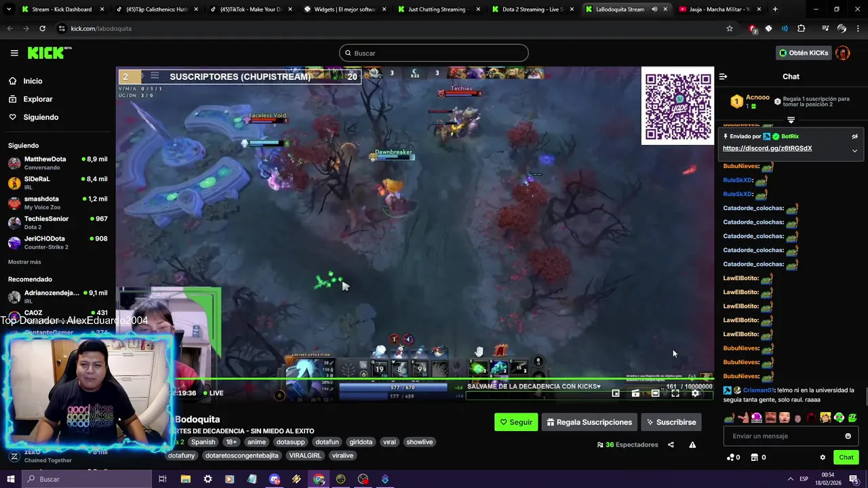The width and height of the screenshot is (868, 488).
Task: Open TechiesSenior channel in sidebar
Action: [x=58, y=222]
